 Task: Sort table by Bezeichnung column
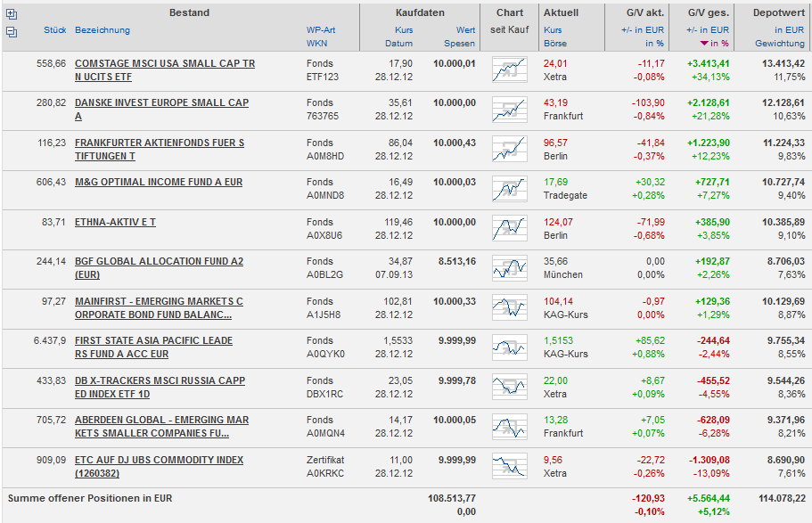point(102,30)
